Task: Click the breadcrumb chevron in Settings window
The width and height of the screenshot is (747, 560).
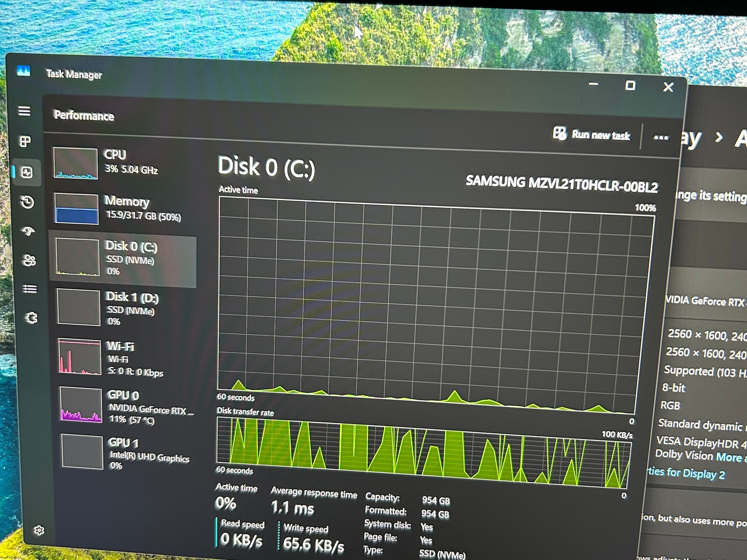Action: pyautogui.click(x=719, y=137)
